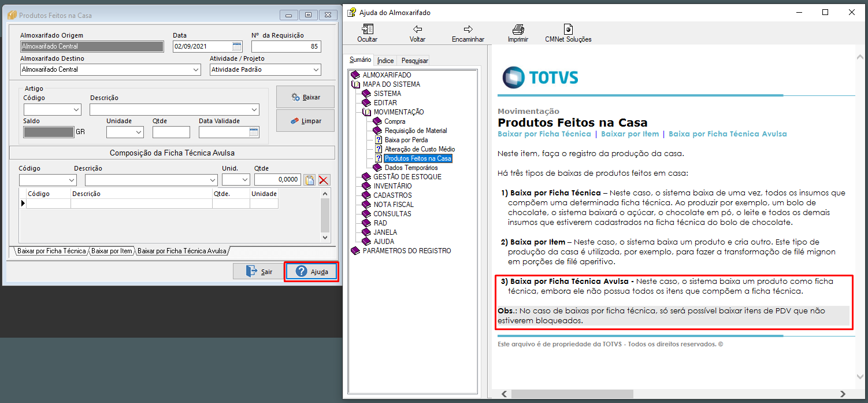Open the composition Código dropdown

pos(72,180)
